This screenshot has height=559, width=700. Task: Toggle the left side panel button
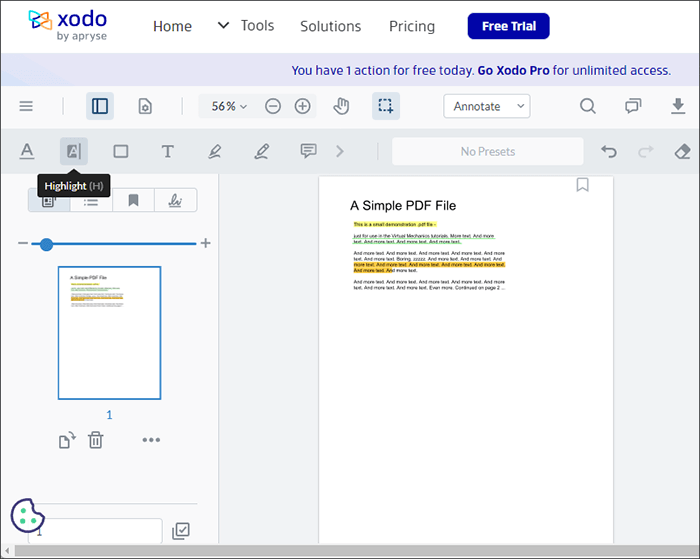pos(100,106)
